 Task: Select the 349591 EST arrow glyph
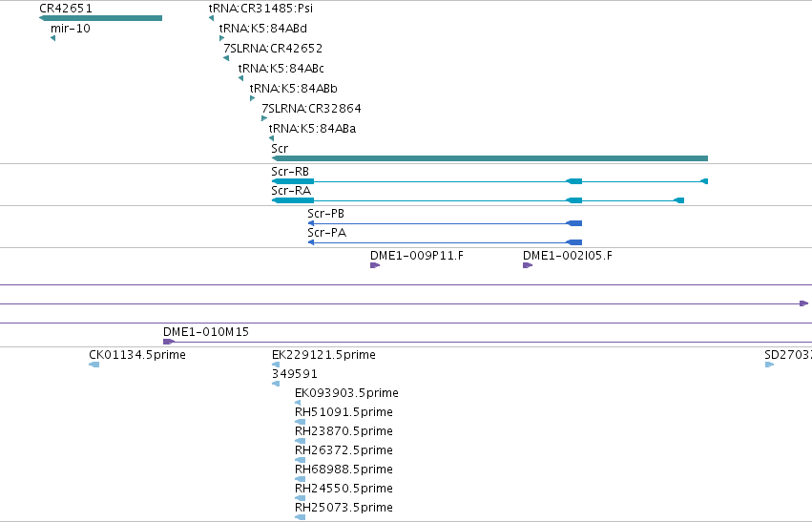276,384
